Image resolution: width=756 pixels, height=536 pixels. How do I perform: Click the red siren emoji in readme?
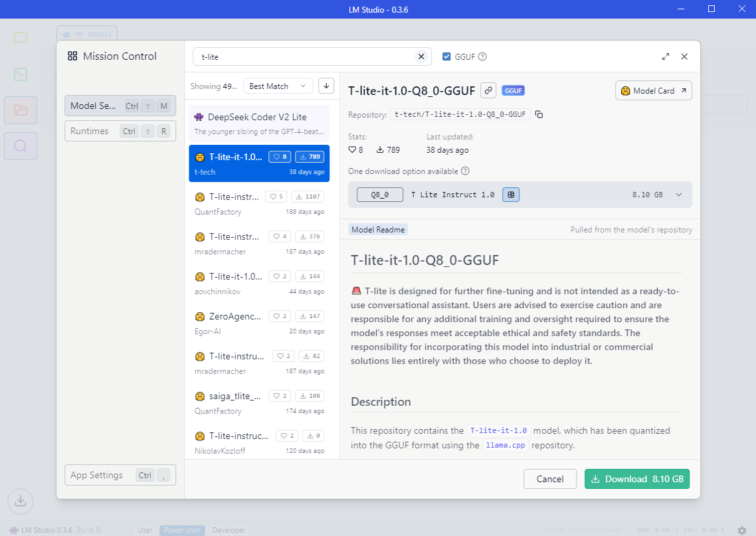(x=356, y=291)
